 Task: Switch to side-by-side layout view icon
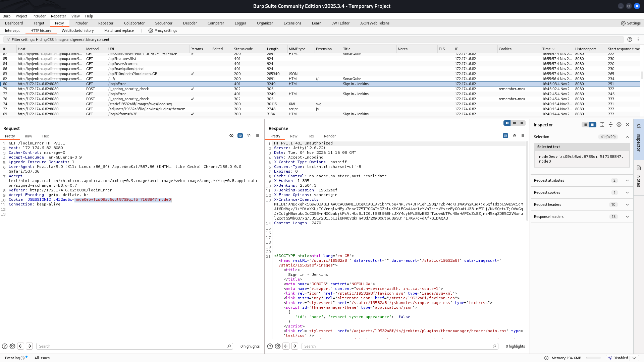(507, 123)
